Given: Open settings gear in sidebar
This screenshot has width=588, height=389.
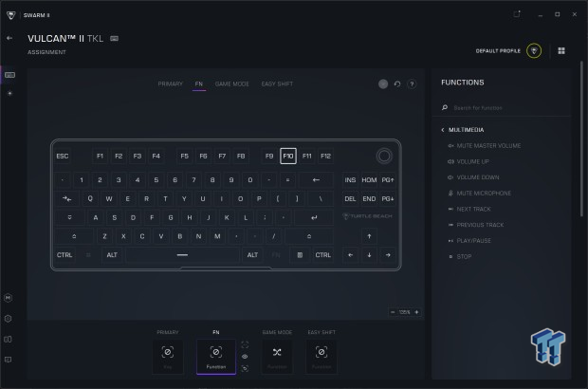Looking at the screenshot, I should (x=9, y=319).
